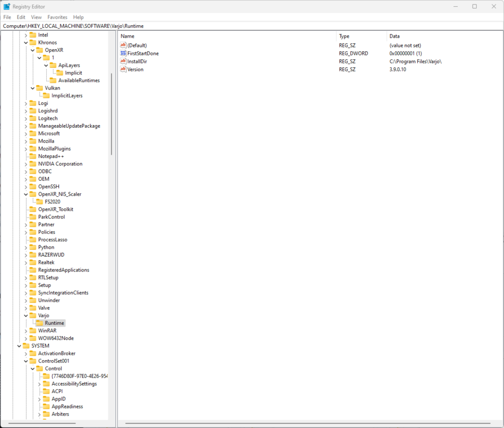
Task: Select the WinRAR key
Action: tap(47, 330)
